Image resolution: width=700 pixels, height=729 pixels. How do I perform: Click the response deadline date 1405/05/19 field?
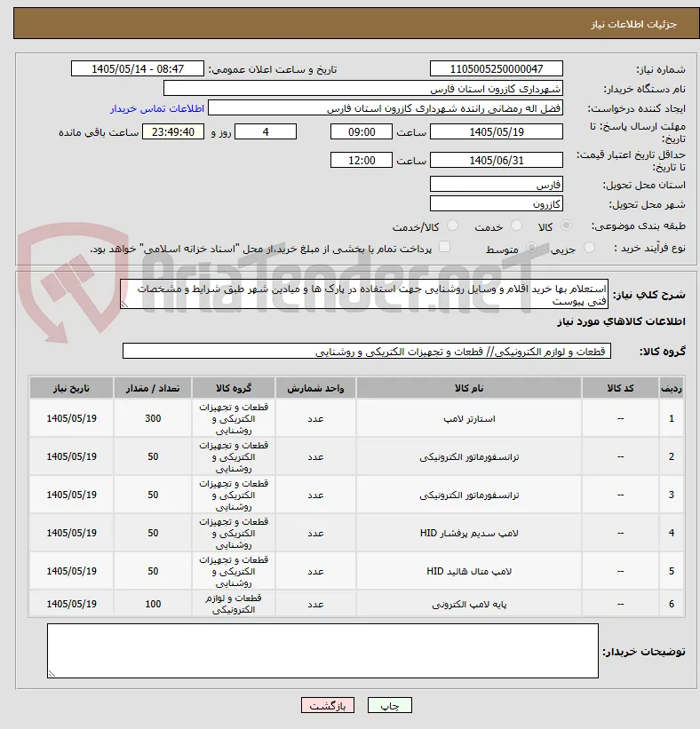pos(497,131)
